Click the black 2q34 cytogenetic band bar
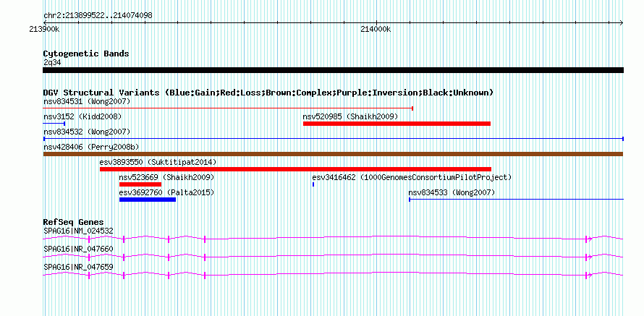The width and height of the screenshot is (644, 316). (x=333, y=70)
